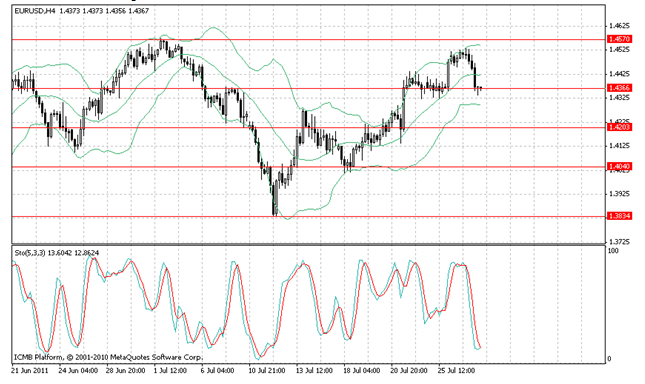Screen dimensions: 645x384
Task: Click the 1.4325 price axis label
Action: click(619, 97)
